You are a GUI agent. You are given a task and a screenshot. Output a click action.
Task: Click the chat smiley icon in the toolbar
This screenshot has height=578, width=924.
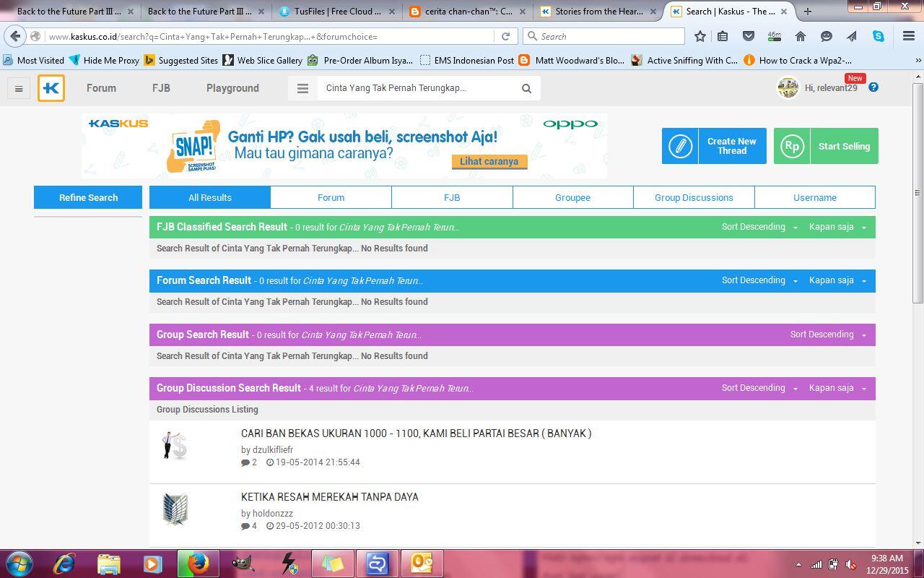point(827,36)
